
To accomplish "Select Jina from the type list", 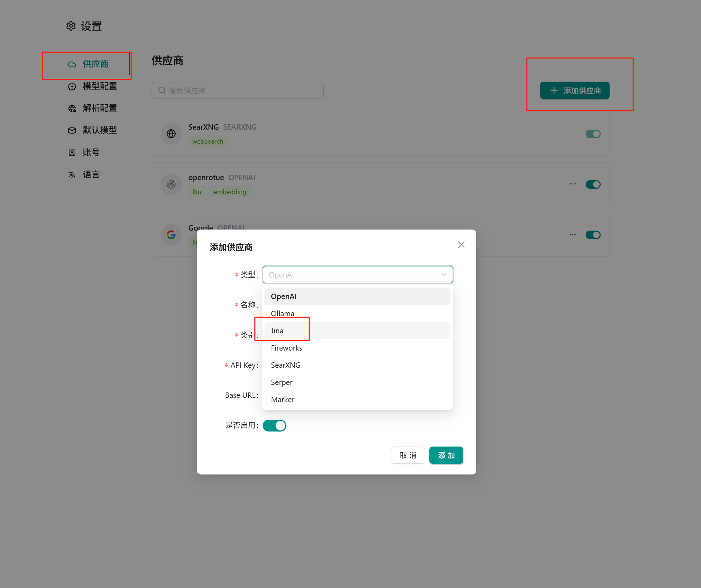I will point(277,331).
